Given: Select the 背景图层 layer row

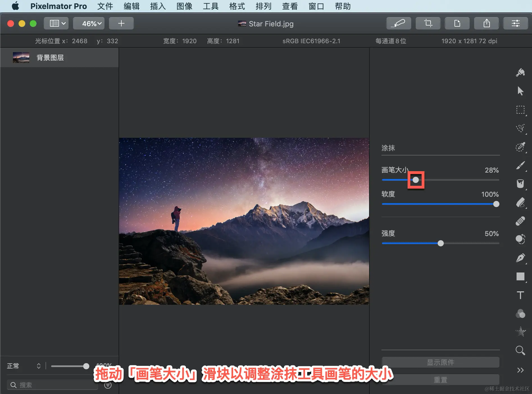Looking at the screenshot, I should pyautogui.click(x=60, y=58).
